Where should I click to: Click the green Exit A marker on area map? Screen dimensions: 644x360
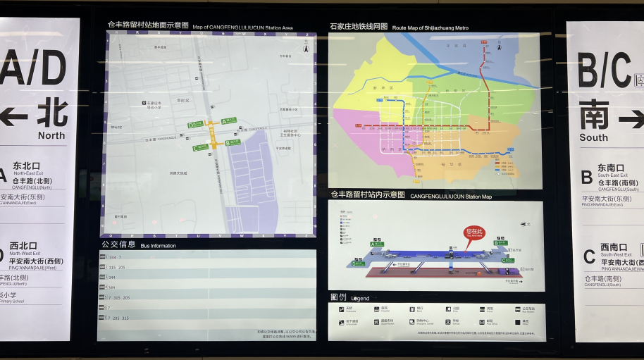[x=228, y=121]
